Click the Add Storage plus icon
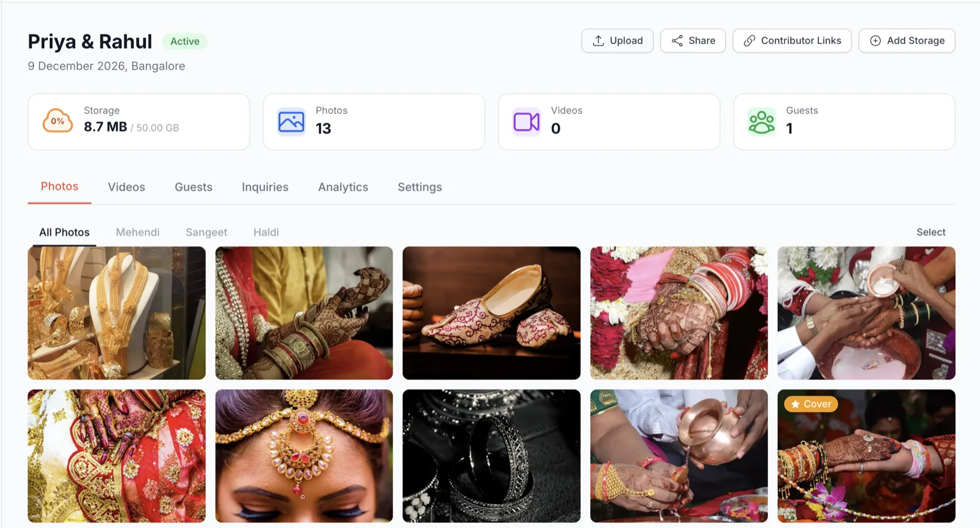The width and height of the screenshot is (980, 528). click(875, 40)
